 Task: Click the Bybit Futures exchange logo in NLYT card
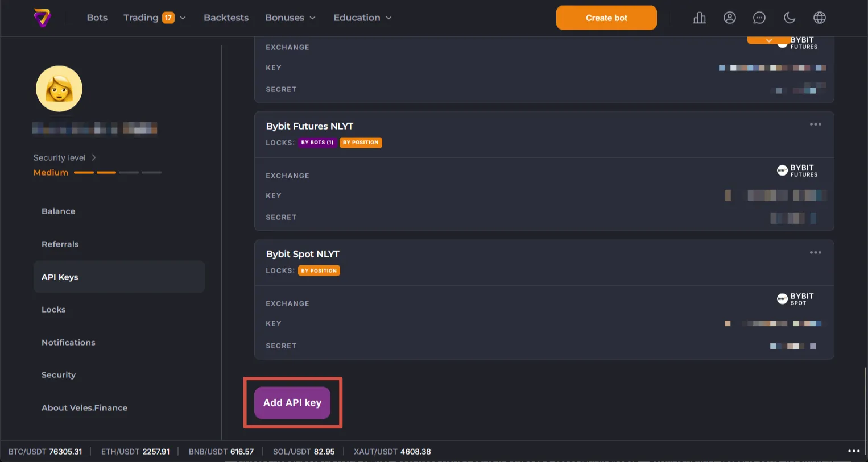[797, 170]
